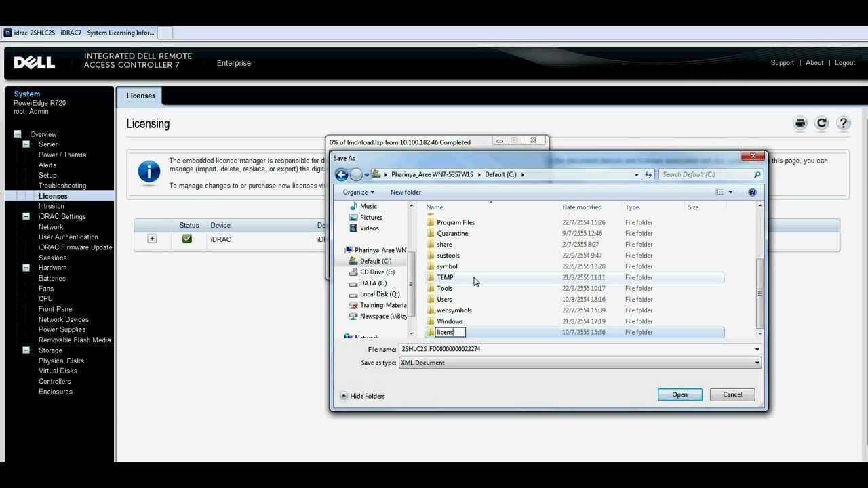This screenshot has height=488, width=868.
Task: Open Removable Flash Media in sidebar
Action: [x=75, y=340]
